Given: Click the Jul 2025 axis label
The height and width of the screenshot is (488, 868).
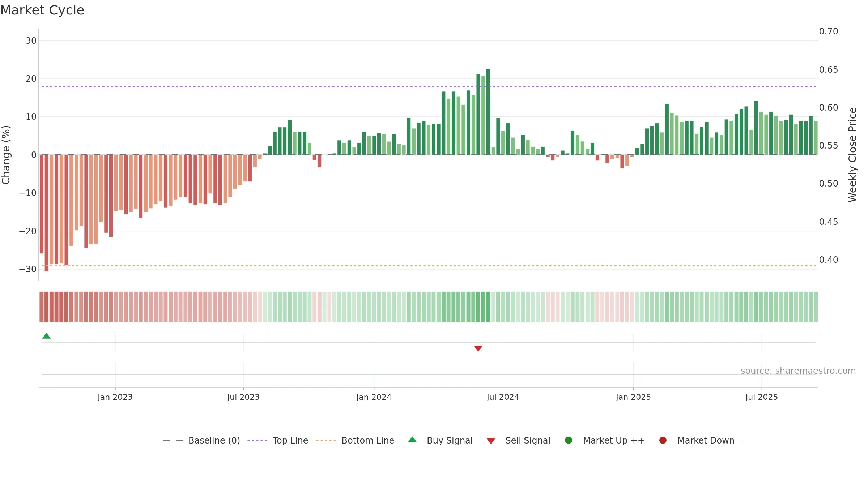Looking at the screenshot, I should click(762, 397).
